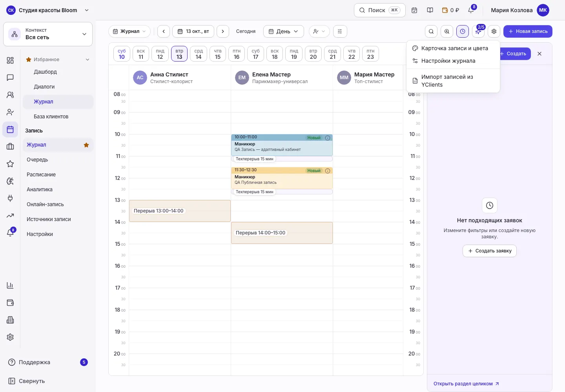
Task: Toggle favorite star next to Журнал
Action: pos(86,145)
